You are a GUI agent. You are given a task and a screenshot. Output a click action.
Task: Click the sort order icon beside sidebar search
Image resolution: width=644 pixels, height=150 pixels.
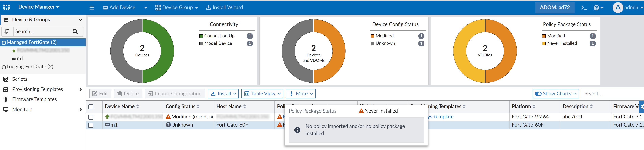[7, 31]
